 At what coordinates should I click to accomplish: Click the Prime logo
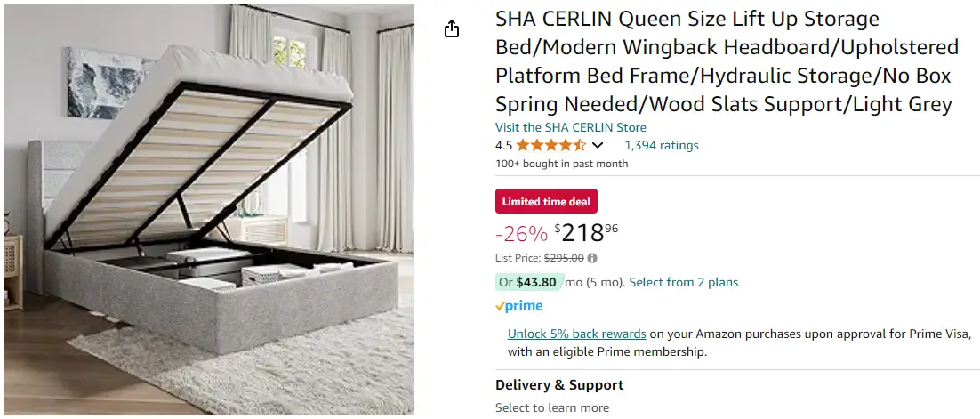coord(518,306)
